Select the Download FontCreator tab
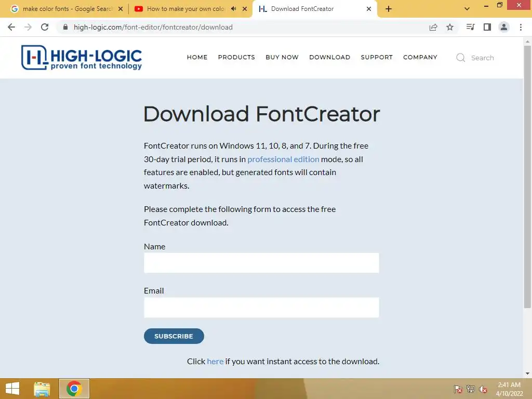Screen dimensions: 532x399 point(302,9)
